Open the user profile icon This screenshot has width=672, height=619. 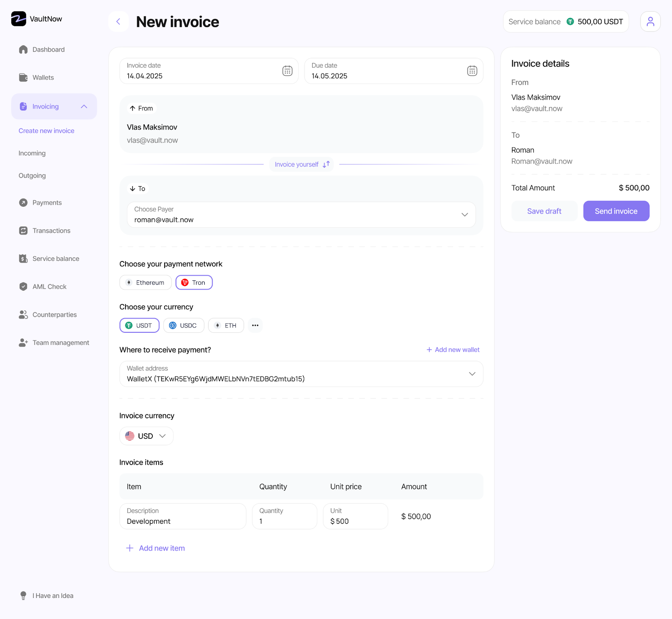point(650,21)
